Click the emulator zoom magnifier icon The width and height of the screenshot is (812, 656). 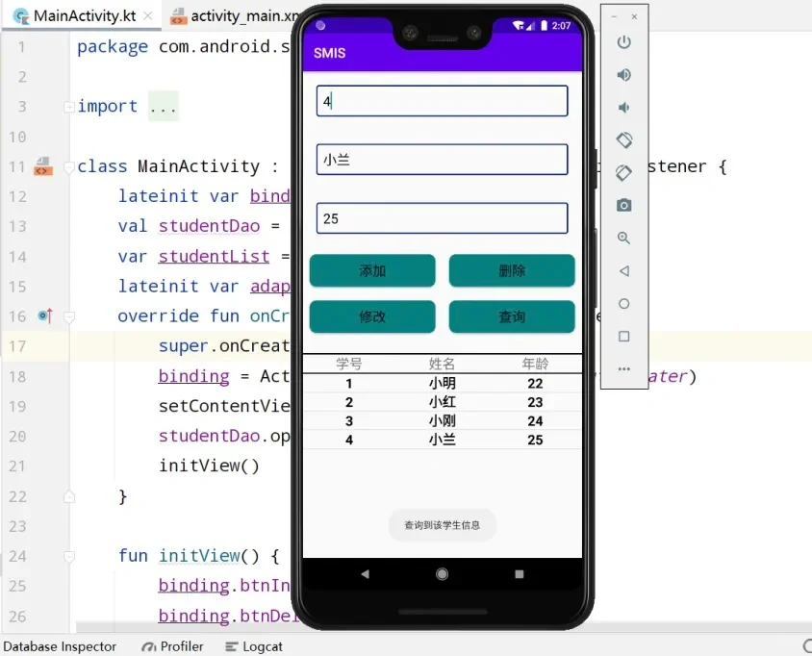click(623, 238)
